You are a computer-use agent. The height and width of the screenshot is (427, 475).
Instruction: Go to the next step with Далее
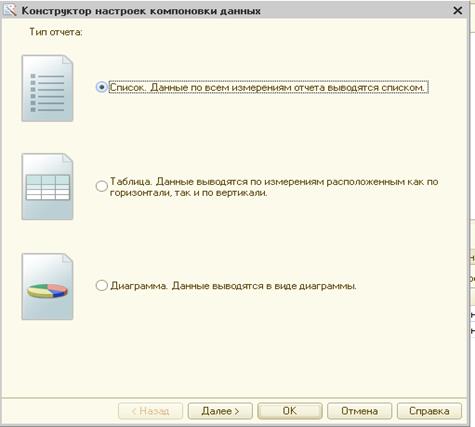click(220, 411)
